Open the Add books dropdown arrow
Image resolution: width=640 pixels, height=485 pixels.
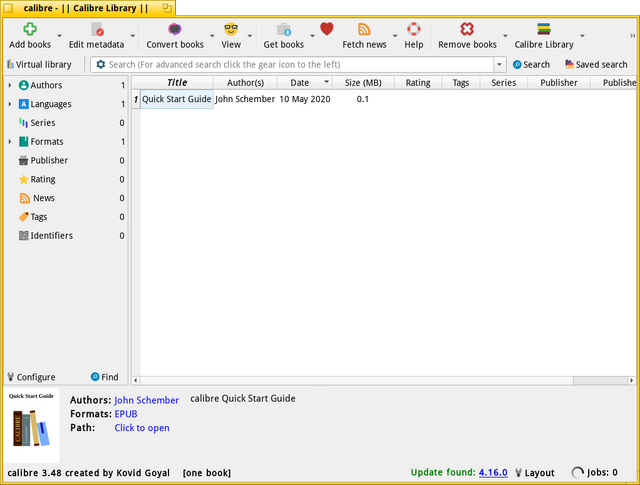pyautogui.click(x=60, y=36)
